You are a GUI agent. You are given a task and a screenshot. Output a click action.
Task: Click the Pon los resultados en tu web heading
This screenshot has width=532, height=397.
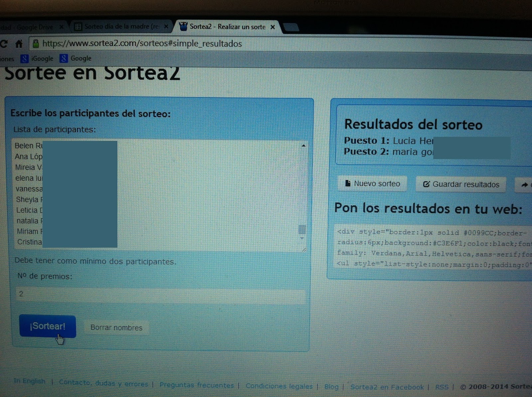click(x=428, y=209)
